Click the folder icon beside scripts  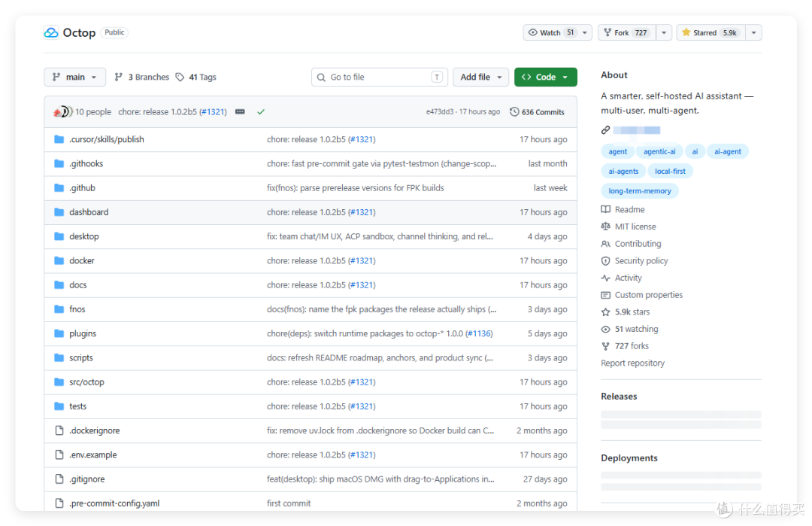59,358
